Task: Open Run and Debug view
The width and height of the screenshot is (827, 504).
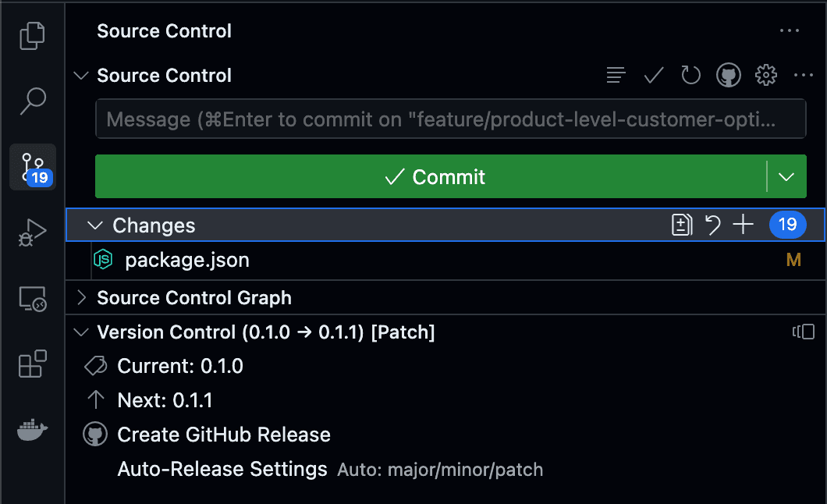Action: (33, 232)
